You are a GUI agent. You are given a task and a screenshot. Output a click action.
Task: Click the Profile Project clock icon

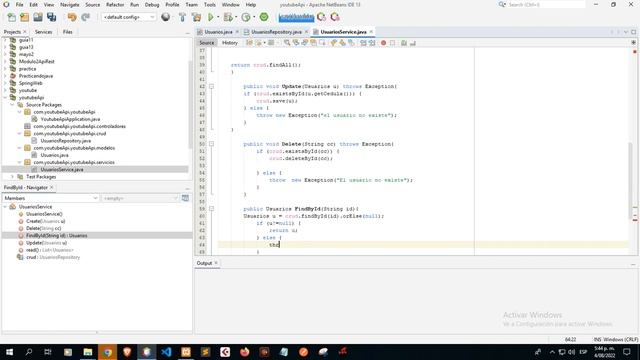pyautogui.click(x=246, y=17)
